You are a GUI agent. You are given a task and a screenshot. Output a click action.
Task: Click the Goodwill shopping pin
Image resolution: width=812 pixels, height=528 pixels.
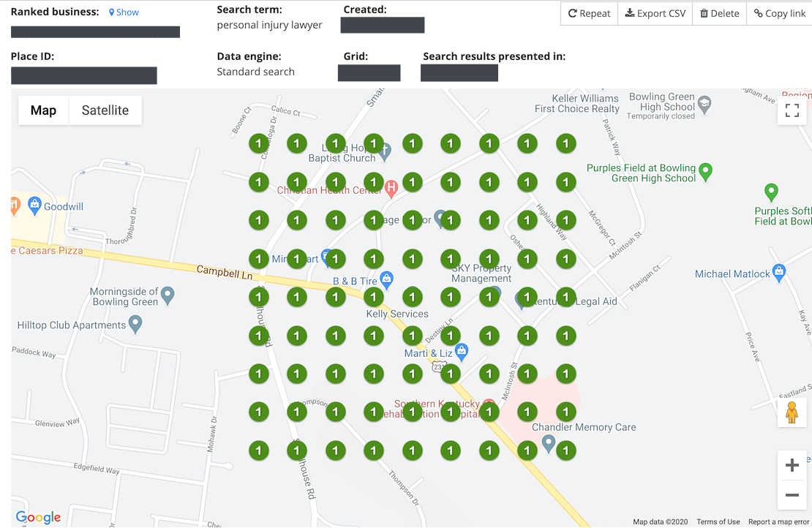pos(34,206)
